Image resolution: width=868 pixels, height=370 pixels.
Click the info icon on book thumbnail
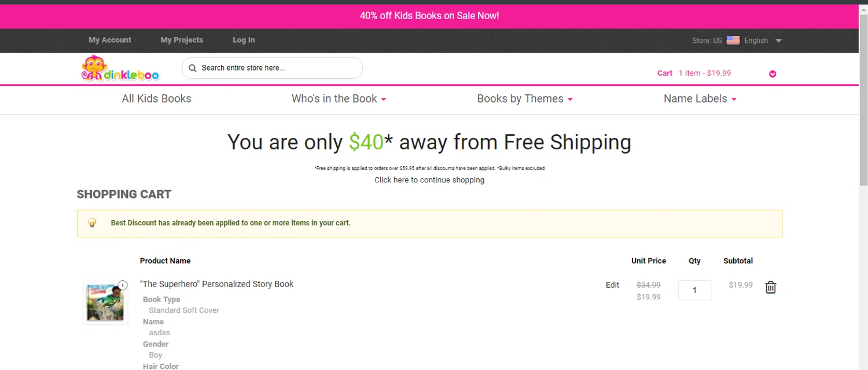point(123,285)
